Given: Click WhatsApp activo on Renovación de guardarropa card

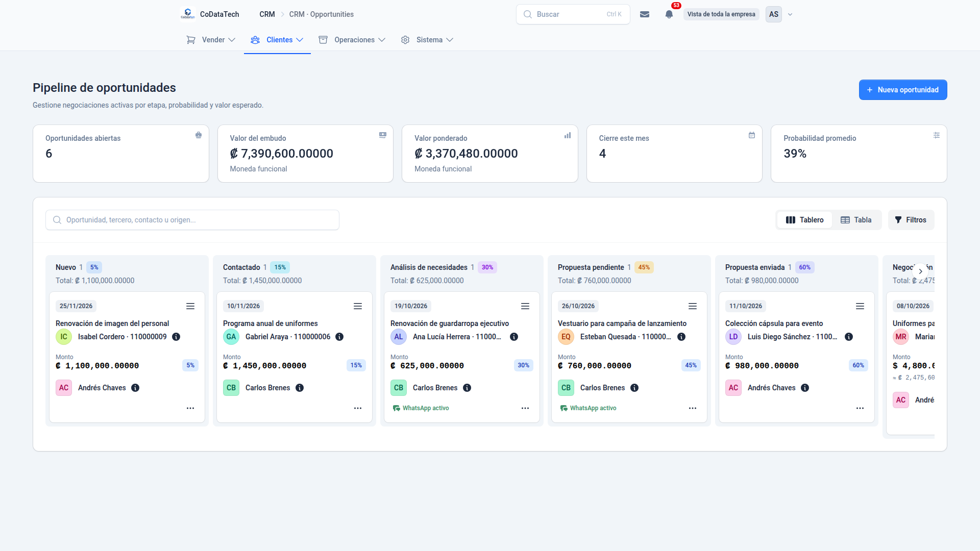Looking at the screenshot, I should [421, 408].
